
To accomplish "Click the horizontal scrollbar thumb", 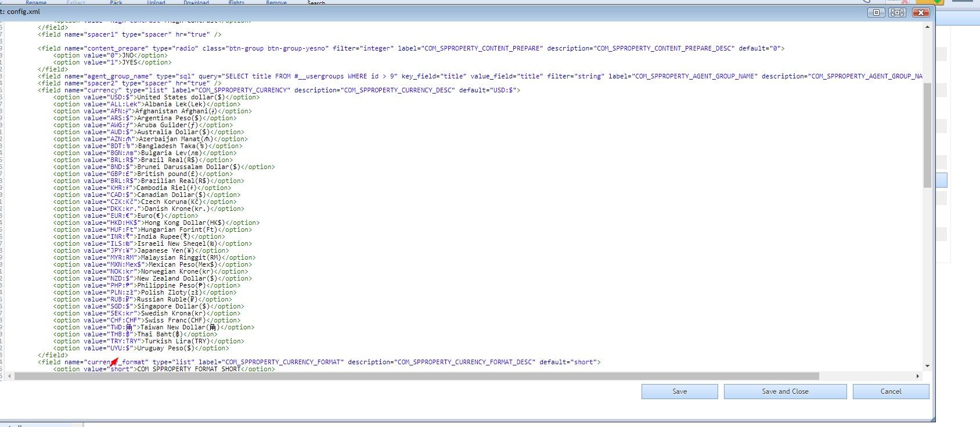I will tap(416, 376).
